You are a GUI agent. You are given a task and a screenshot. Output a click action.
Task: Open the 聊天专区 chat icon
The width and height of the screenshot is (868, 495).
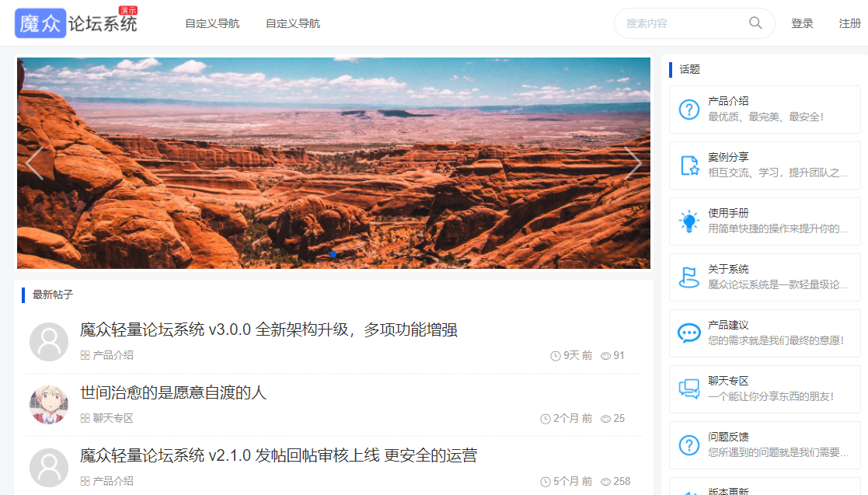point(689,389)
